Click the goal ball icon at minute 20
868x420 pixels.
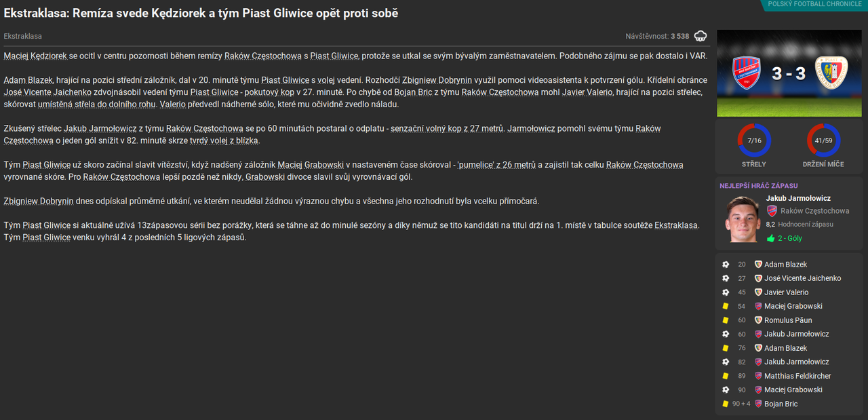[726, 265]
